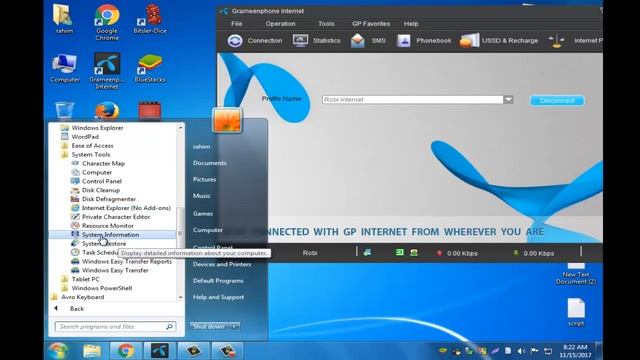Image resolution: width=640 pixels, height=360 pixels.
Task: Click the Windows Start orb
Action: pos(58,351)
